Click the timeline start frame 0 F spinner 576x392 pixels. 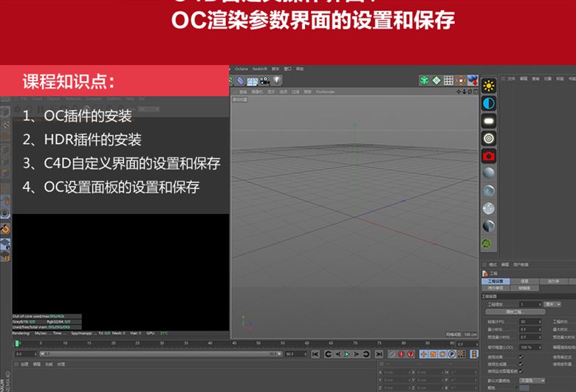[x=35, y=354]
